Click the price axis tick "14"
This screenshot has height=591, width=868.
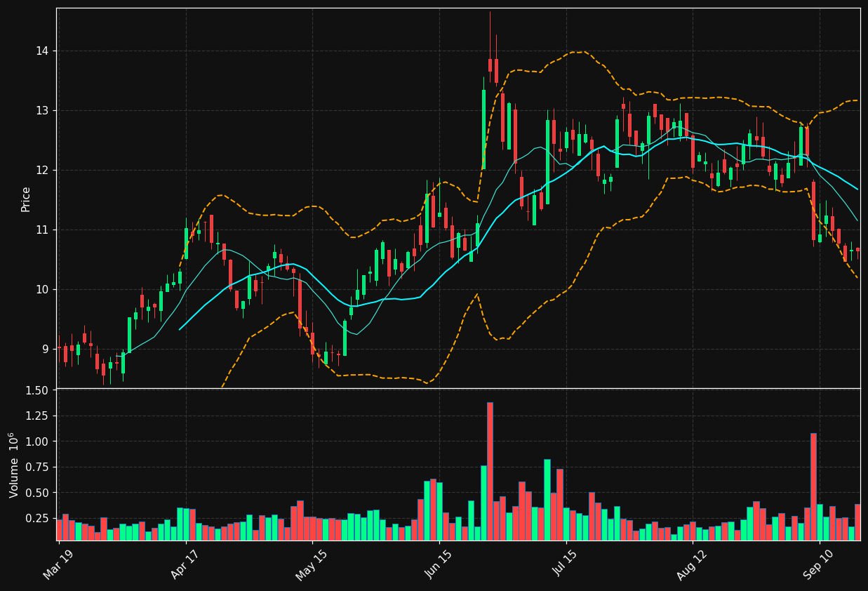pos(42,51)
